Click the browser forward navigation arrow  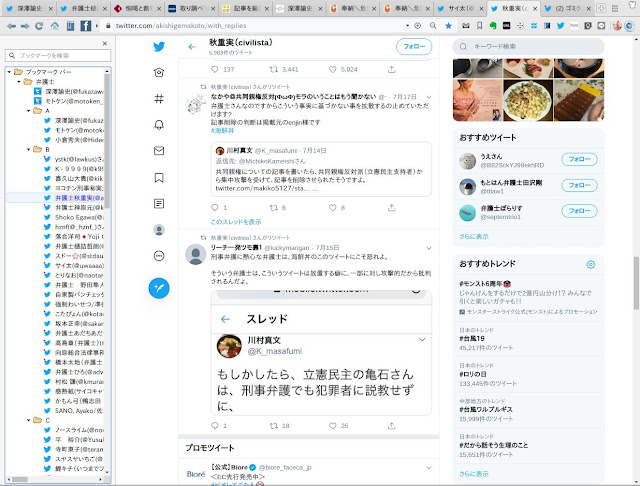click(x=25, y=26)
